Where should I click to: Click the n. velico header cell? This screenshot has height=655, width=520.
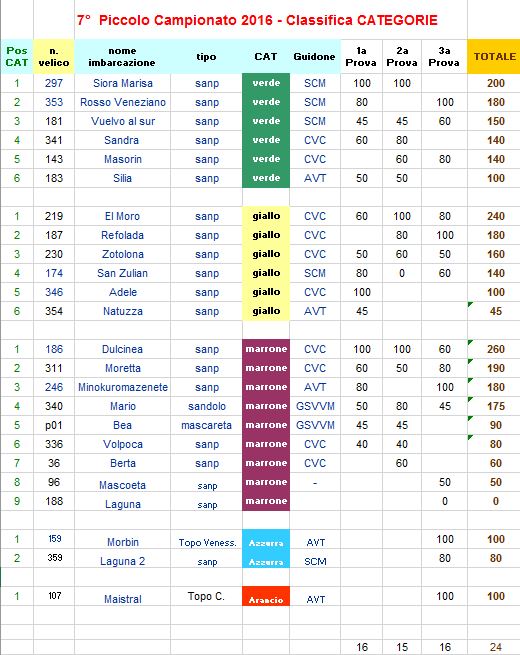[x=54, y=56]
